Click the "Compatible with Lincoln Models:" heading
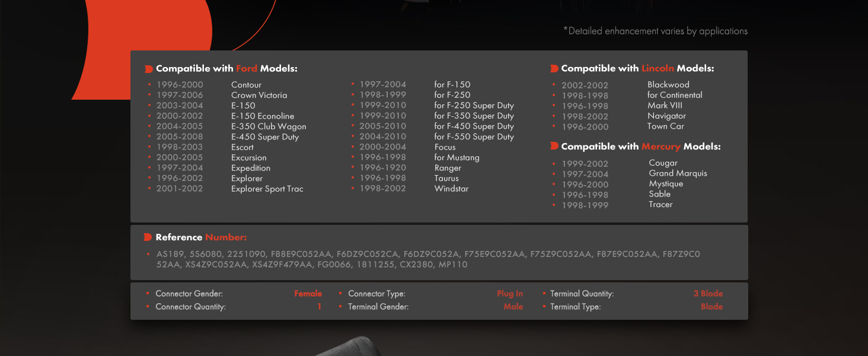This screenshot has height=356, width=868. pos(637,69)
